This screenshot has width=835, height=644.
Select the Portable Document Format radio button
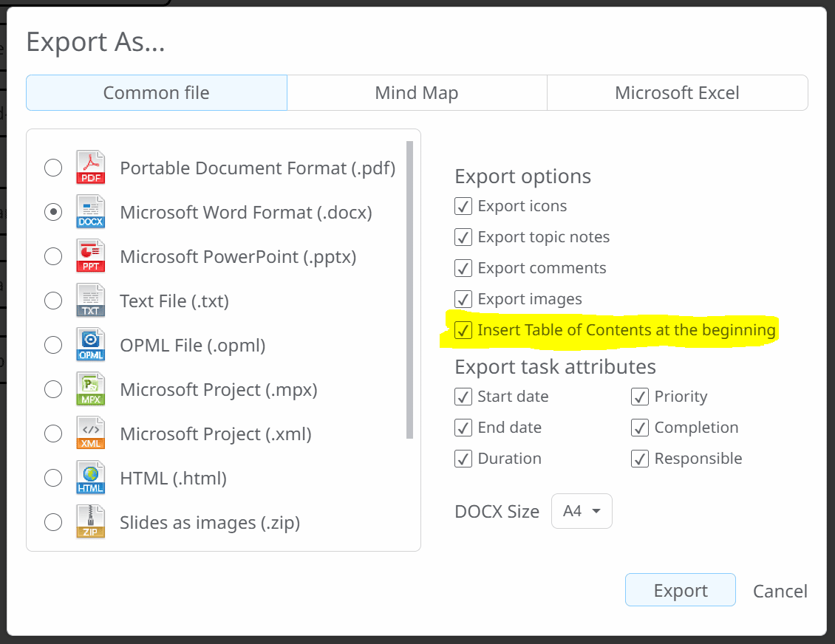[x=53, y=168]
